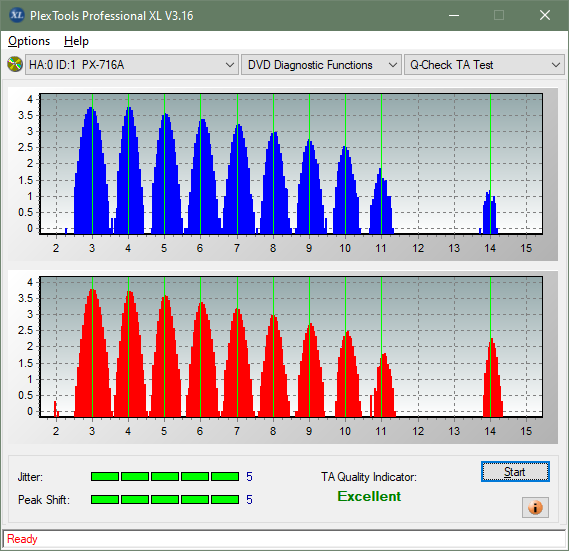
Task: Close the PlexTools Professional window
Action: [545, 15]
